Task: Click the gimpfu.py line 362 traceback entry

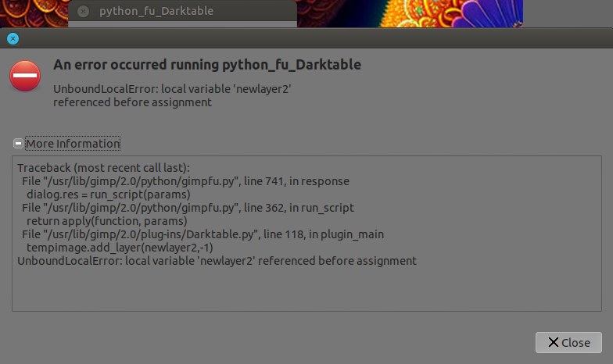Action: coord(188,208)
